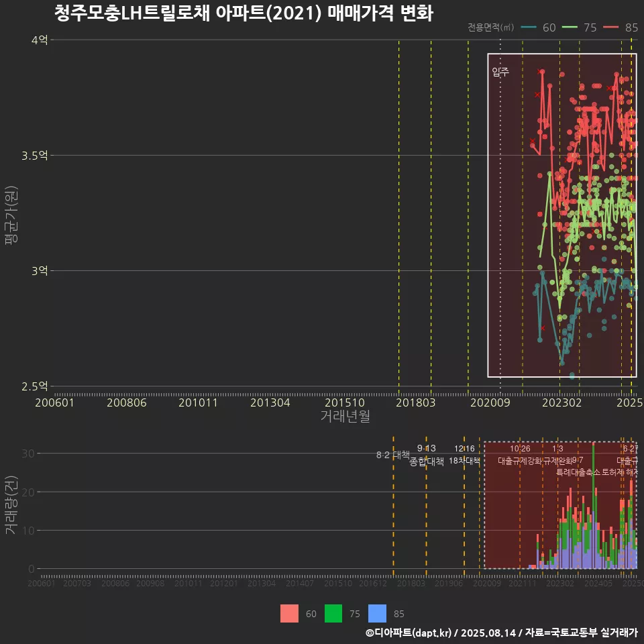Click the green 75 swatch in bottom legend
644x644 pixels.
click(x=333, y=614)
